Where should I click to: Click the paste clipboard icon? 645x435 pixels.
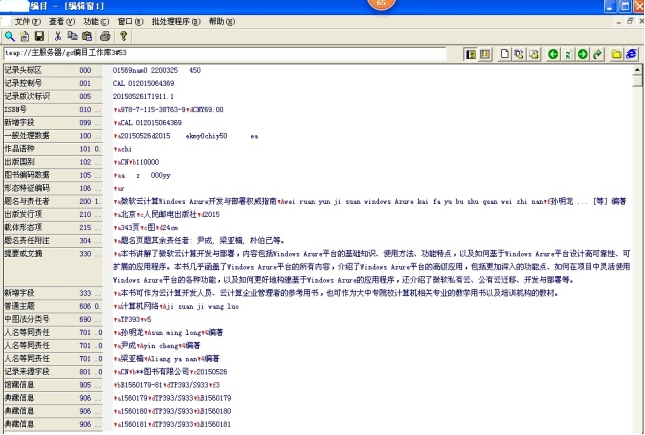89,35
